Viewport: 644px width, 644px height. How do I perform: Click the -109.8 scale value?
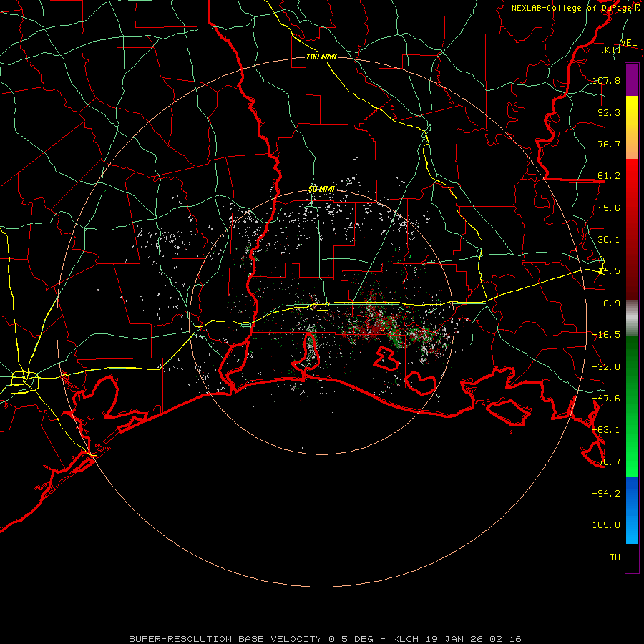[x=603, y=525]
